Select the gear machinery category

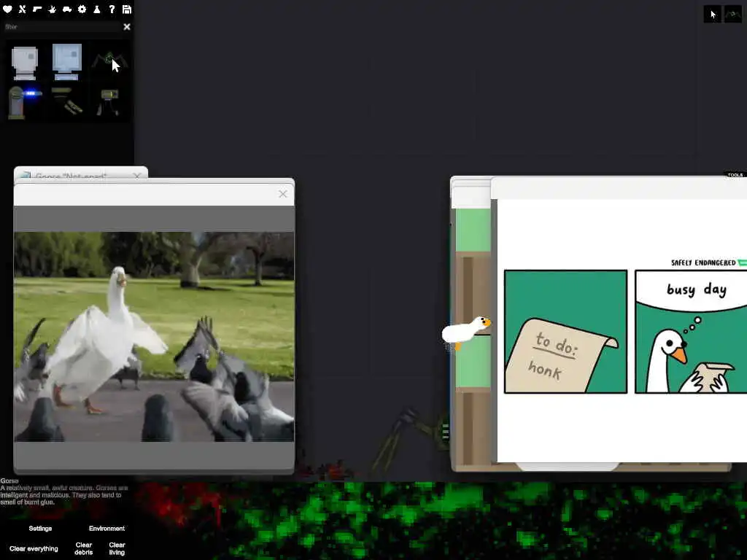pyautogui.click(x=82, y=9)
